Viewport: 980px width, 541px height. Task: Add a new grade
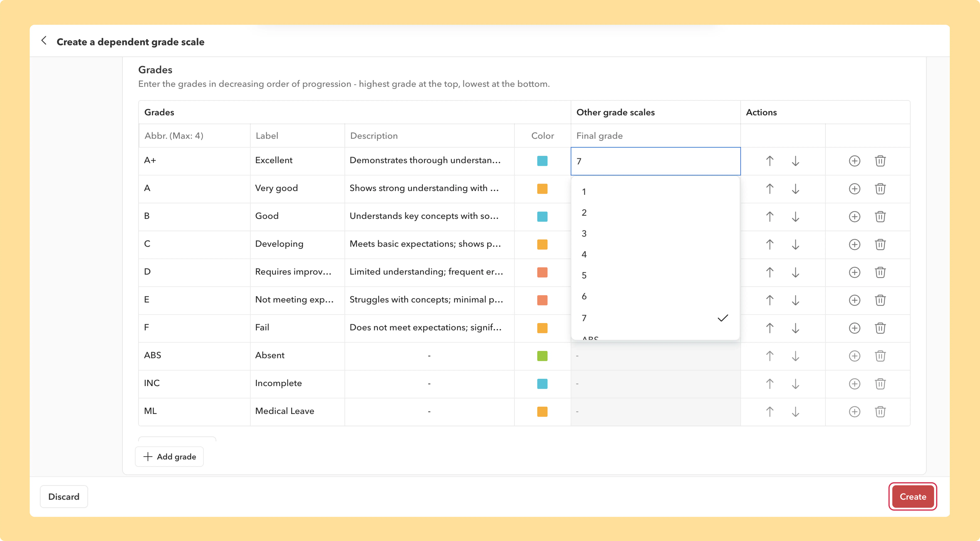169,457
